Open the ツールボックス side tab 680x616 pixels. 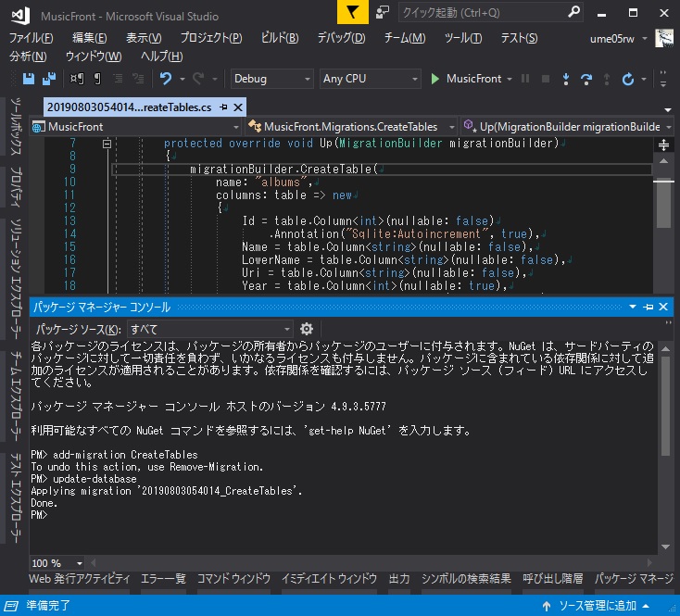[x=16, y=127]
